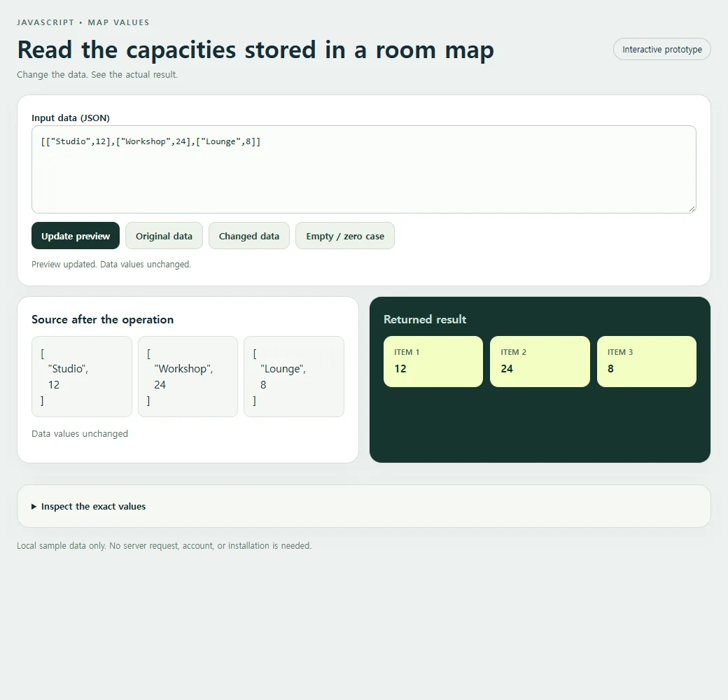Select the ITEM 1 result card showing 12
Image resolution: width=728 pixels, height=700 pixels.
click(433, 362)
